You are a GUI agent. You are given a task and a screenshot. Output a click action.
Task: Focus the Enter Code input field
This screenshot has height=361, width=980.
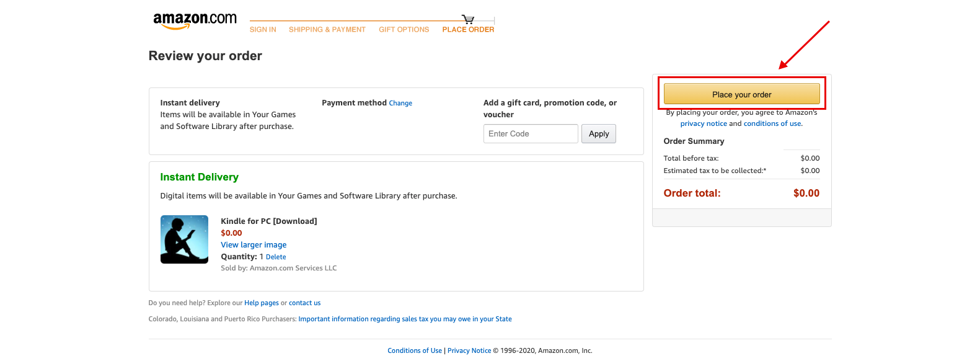pos(531,134)
